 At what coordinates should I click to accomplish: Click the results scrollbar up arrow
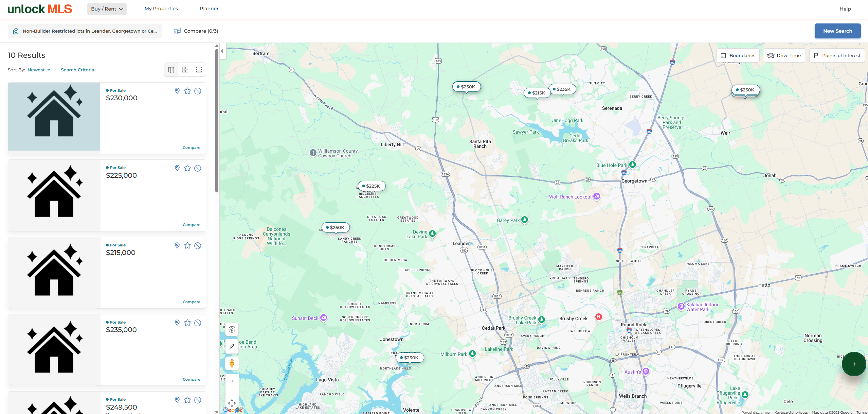[x=217, y=46]
